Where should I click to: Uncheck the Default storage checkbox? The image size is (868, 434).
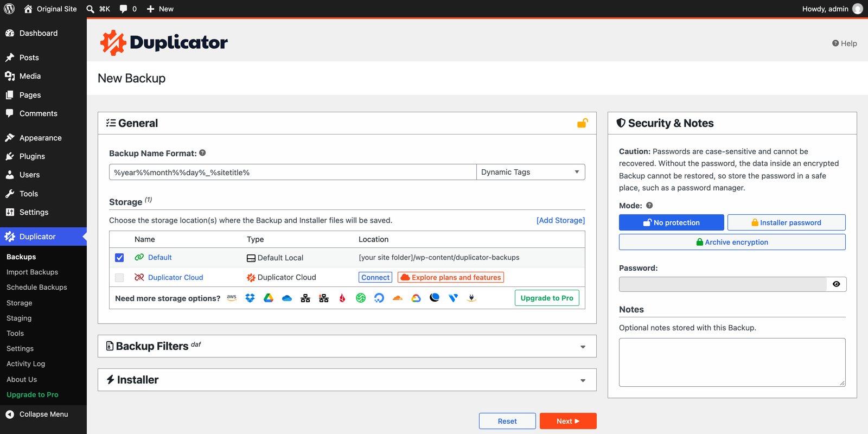tap(119, 258)
